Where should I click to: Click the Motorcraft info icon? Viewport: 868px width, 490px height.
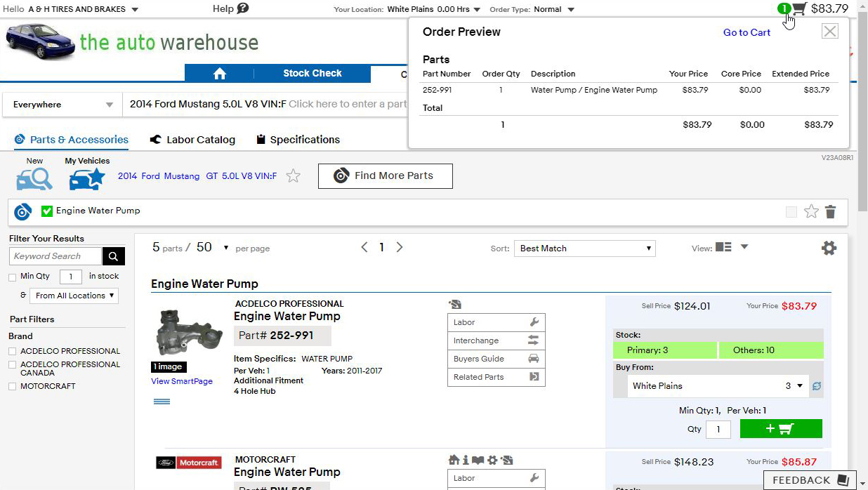click(x=465, y=460)
